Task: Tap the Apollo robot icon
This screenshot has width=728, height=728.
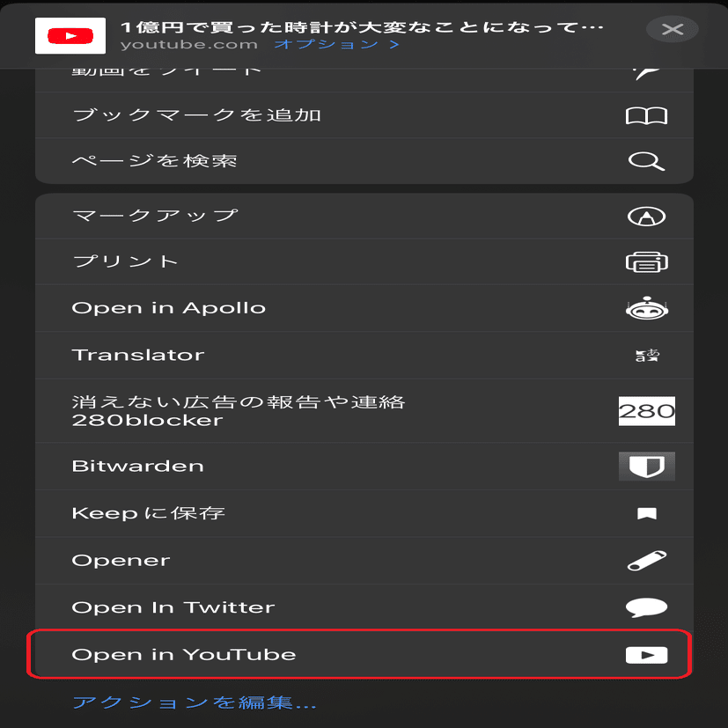Action: pos(647,308)
